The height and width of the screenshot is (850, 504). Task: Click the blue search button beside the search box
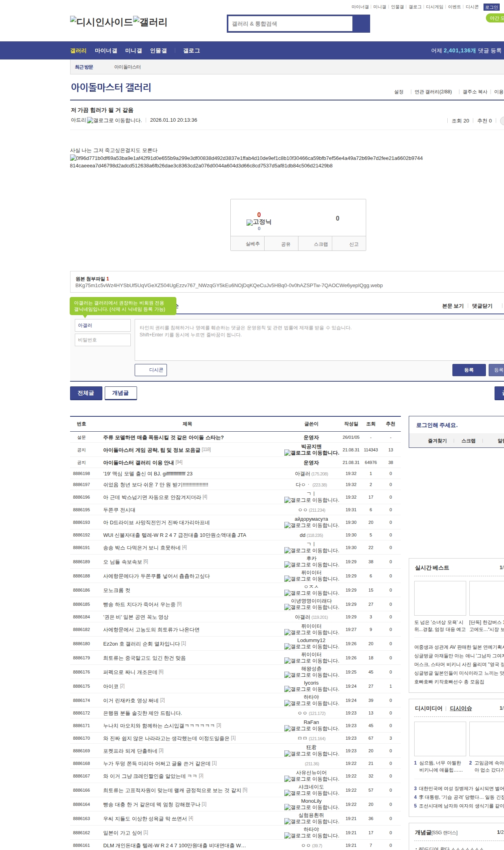coord(361,24)
